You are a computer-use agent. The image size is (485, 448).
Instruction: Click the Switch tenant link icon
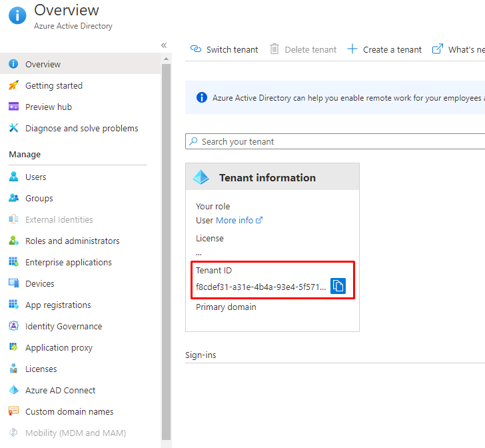[x=196, y=49]
